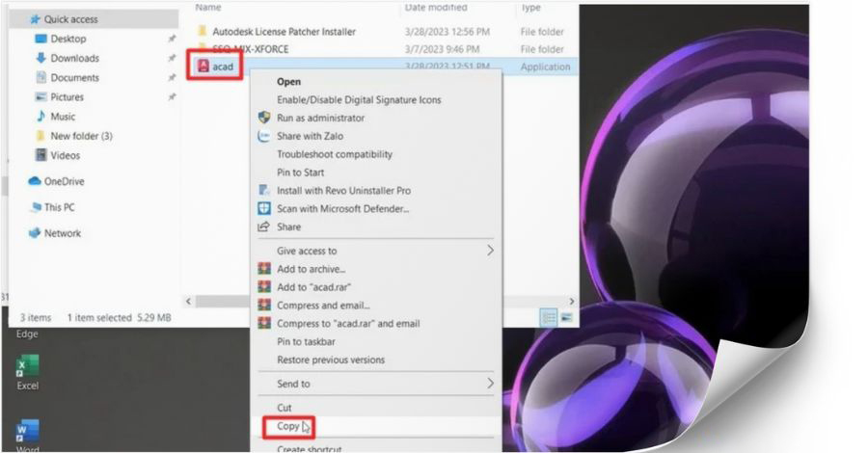Select Copy from the context menu
Screen dimensions: 868x453
[x=288, y=426]
